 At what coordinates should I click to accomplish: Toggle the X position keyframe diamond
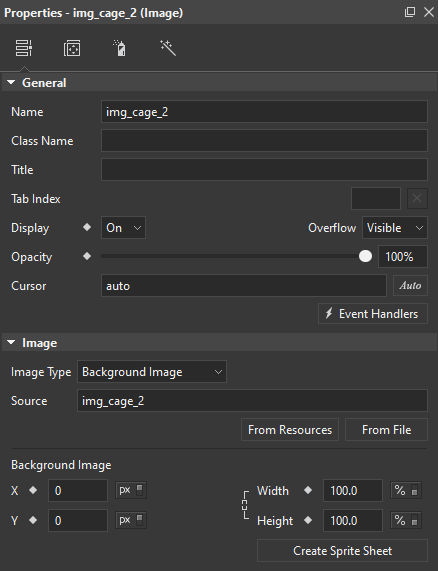33,490
